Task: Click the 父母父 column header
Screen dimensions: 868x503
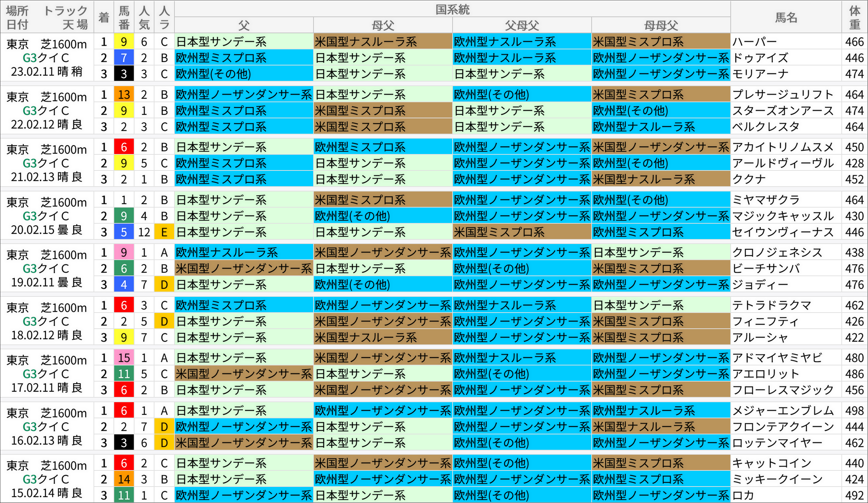Action: coord(522,25)
